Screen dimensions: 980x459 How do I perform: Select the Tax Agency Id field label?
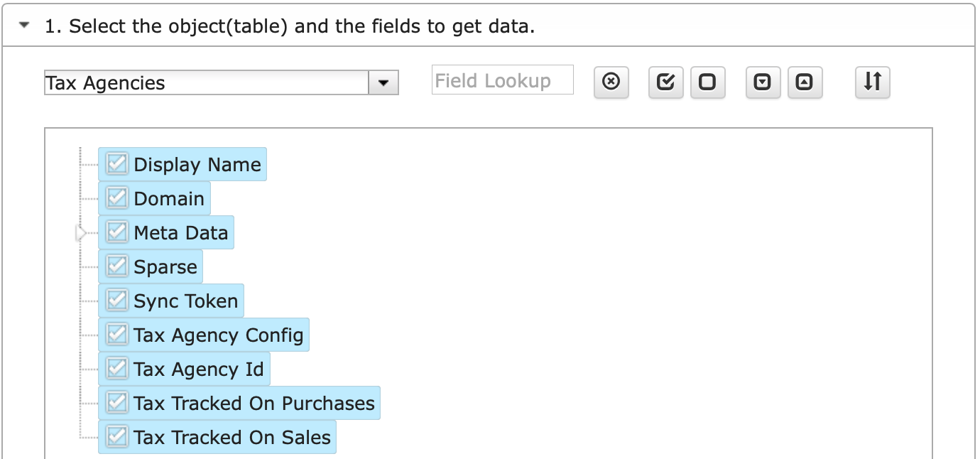click(199, 369)
